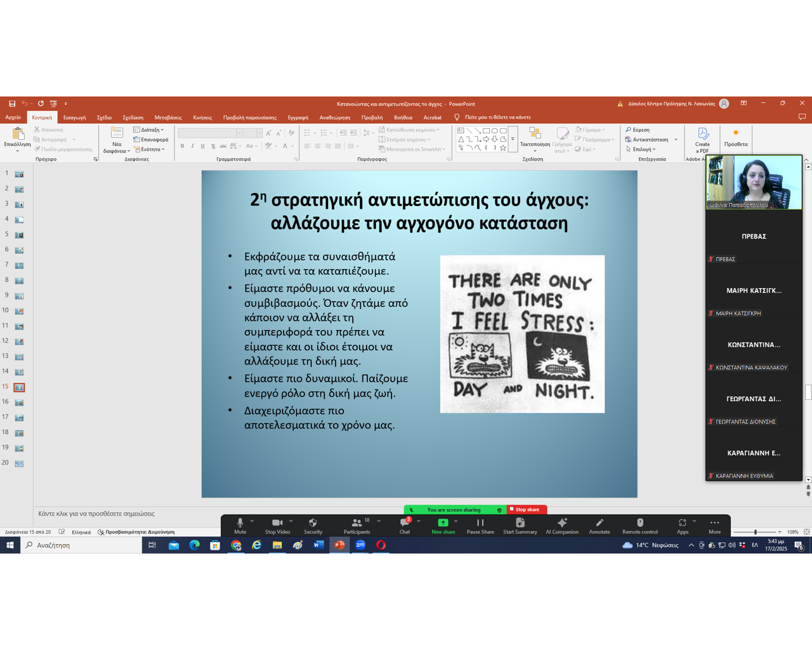Select slide 16 thumbnail in the panel

point(19,402)
